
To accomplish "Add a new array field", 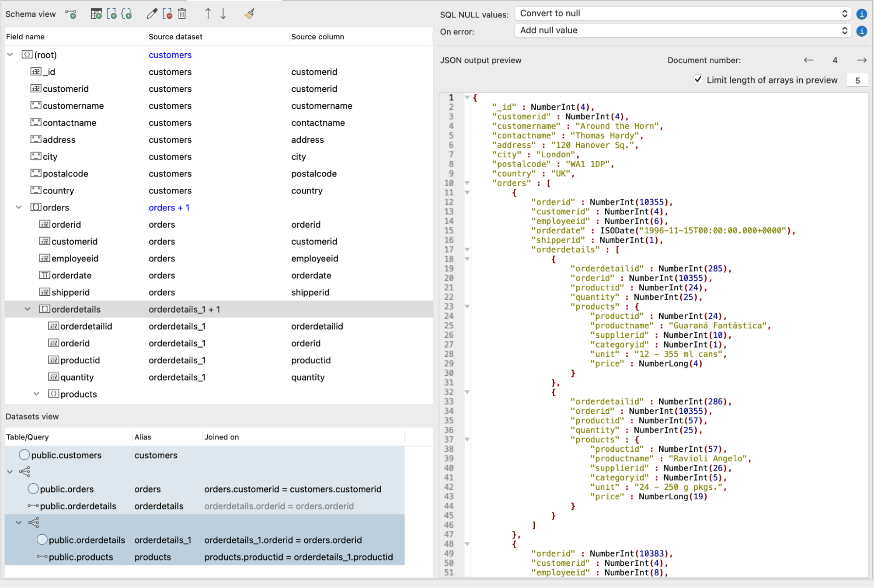I will 113,14.
